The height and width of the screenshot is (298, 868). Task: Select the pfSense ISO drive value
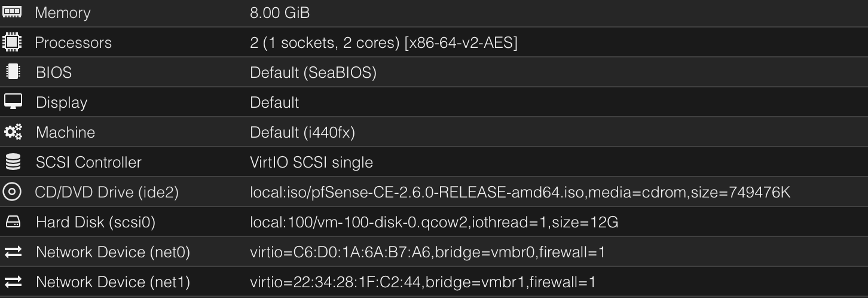coord(519,193)
